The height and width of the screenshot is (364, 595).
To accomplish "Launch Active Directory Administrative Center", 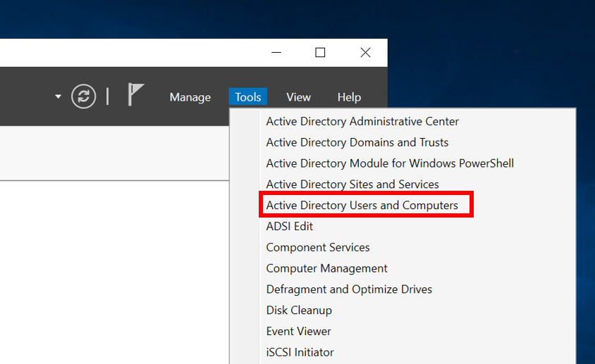I will pos(362,121).
